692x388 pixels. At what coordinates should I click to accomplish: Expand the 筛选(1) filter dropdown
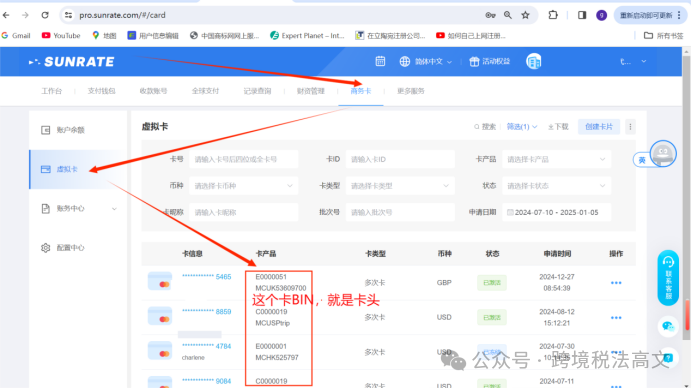tap(522, 127)
